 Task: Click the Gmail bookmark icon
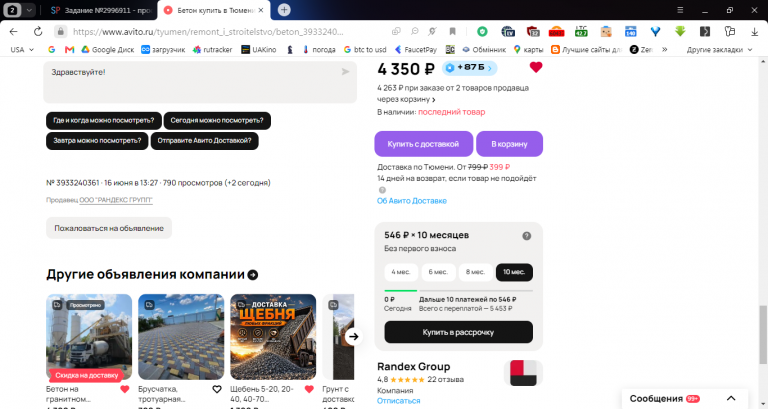click(69, 49)
